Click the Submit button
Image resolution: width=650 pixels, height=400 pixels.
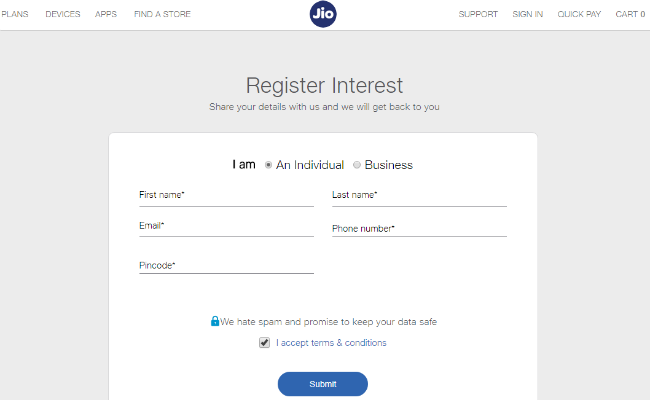coord(323,384)
